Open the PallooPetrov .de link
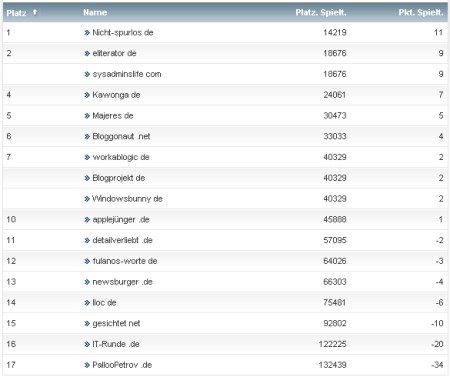Image resolution: width=450 pixels, height=377 pixels. (122, 365)
